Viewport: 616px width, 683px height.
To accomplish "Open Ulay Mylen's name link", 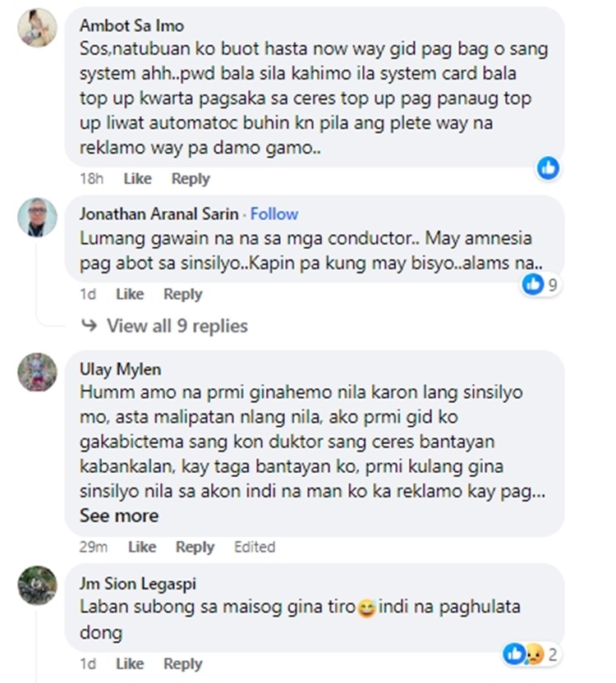I will click(x=120, y=369).
